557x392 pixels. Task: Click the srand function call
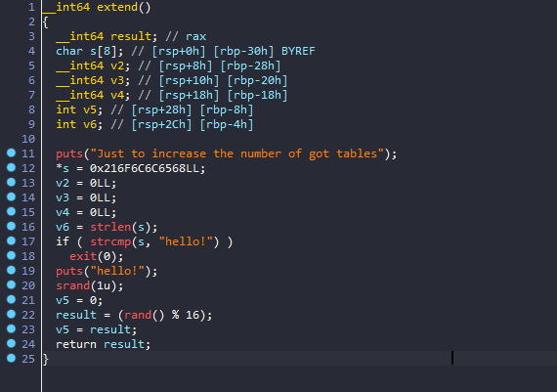(x=73, y=285)
